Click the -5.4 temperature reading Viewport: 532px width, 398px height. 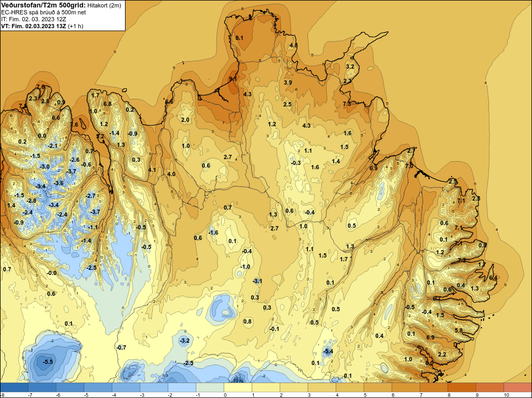click(x=328, y=352)
